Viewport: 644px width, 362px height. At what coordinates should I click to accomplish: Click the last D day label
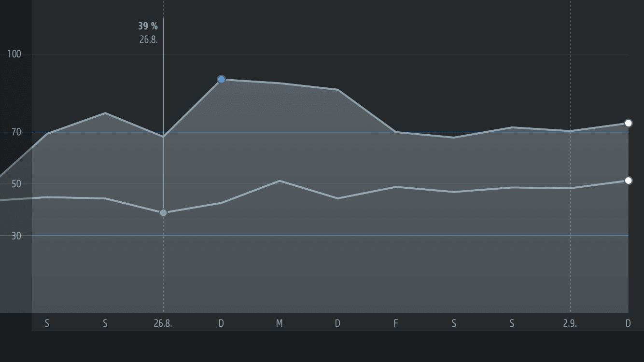(x=628, y=323)
